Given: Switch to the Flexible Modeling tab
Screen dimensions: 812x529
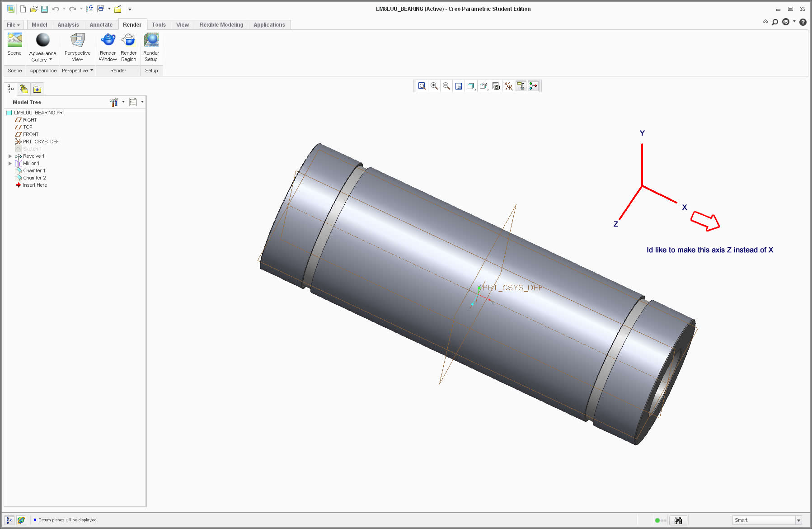Looking at the screenshot, I should pyautogui.click(x=221, y=25).
